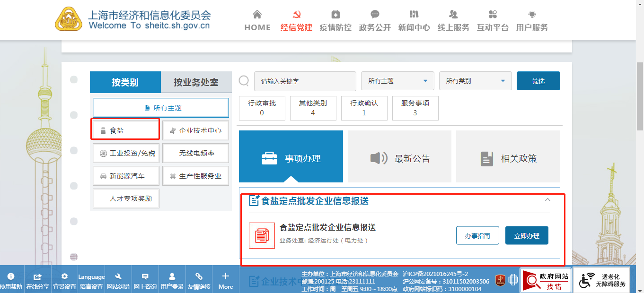The width and height of the screenshot is (644, 293).
Task: Expand the 所有主题 dropdown
Action: point(397,81)
